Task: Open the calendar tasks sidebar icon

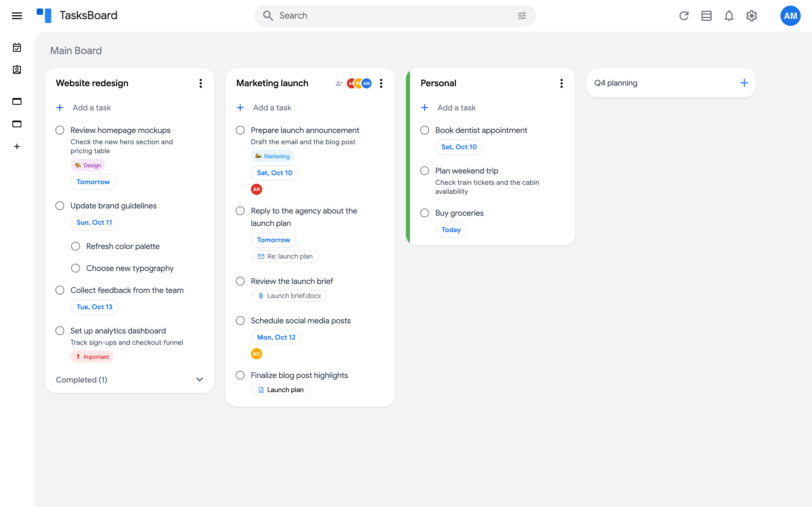Action: pos(17,48)
